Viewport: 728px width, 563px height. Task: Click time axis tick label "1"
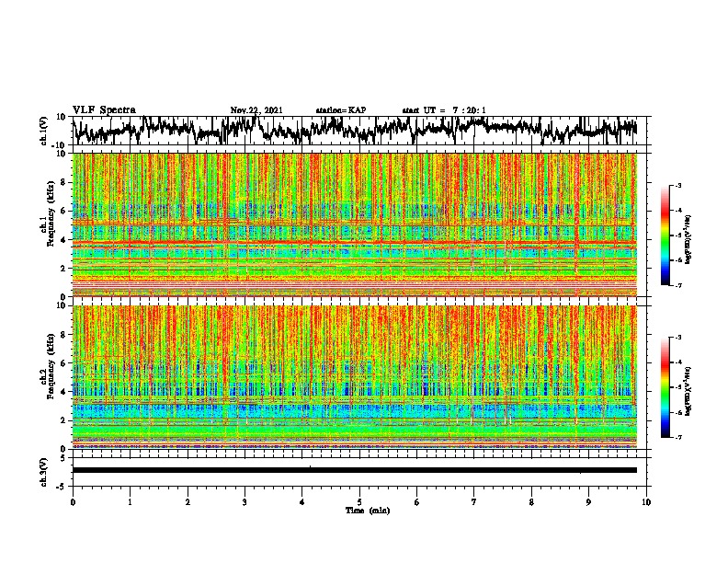click(131, 502)
